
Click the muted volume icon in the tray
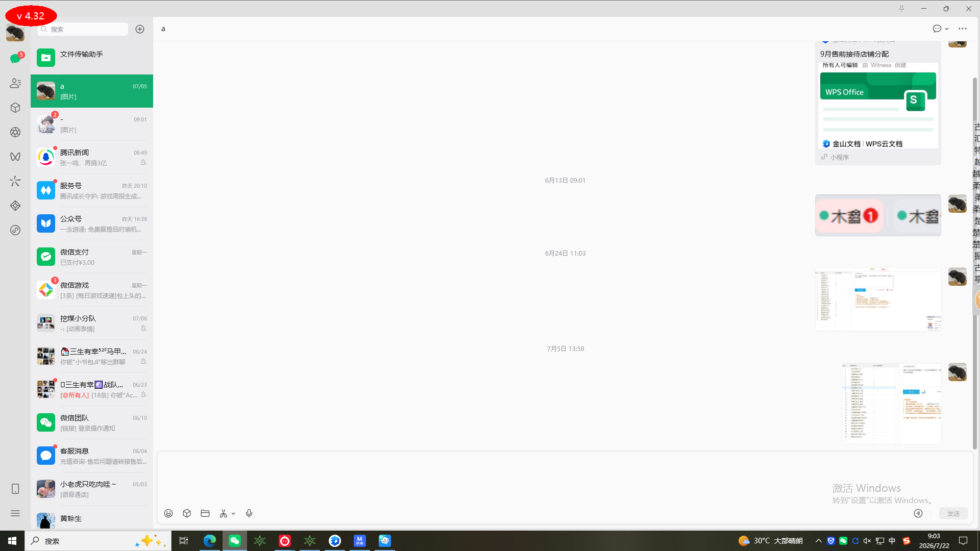click(x=867, y=541)
